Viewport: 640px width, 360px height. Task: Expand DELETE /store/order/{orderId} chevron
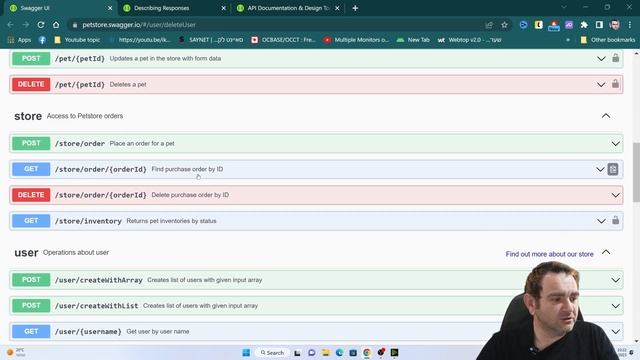coord(616,195)
